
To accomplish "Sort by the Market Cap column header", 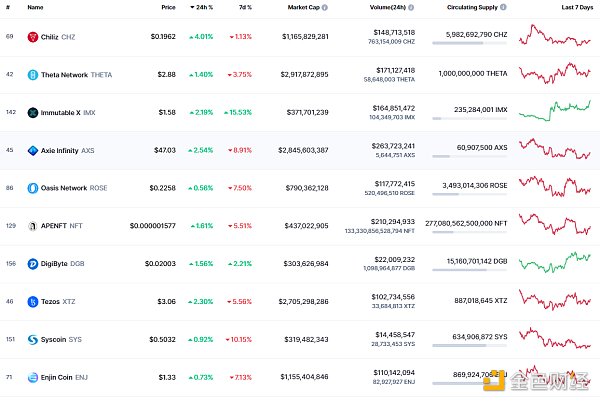I will (x=303, y=7).
